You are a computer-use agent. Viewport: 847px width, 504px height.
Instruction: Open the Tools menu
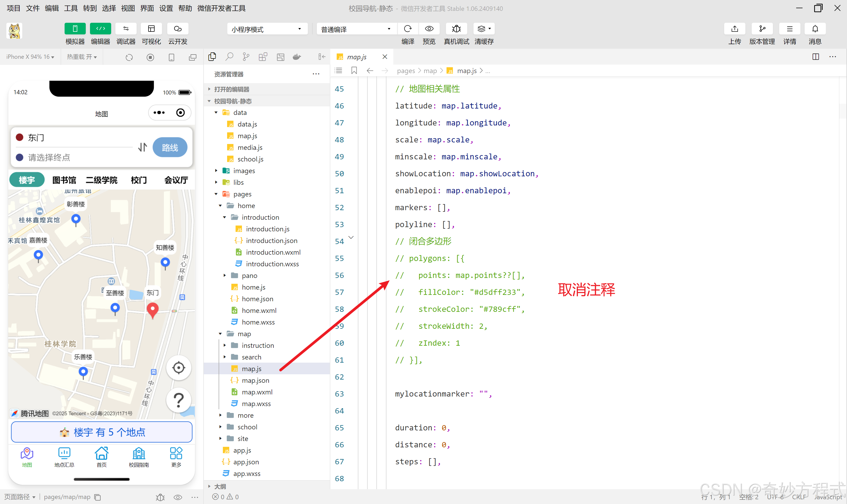[x=71, y=8]
